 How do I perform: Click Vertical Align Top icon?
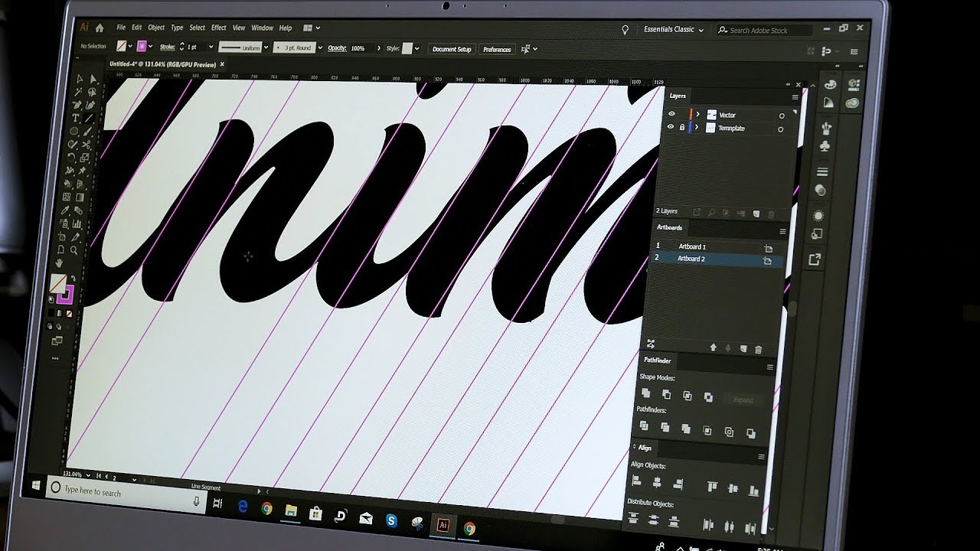click(712, 486)
